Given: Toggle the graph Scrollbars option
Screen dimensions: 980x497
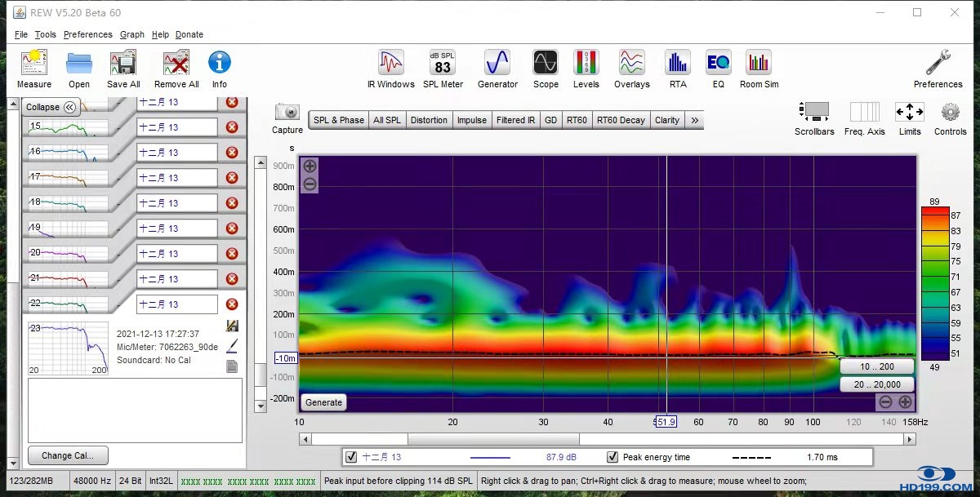Looking at the screenshot, I should 814,113.
